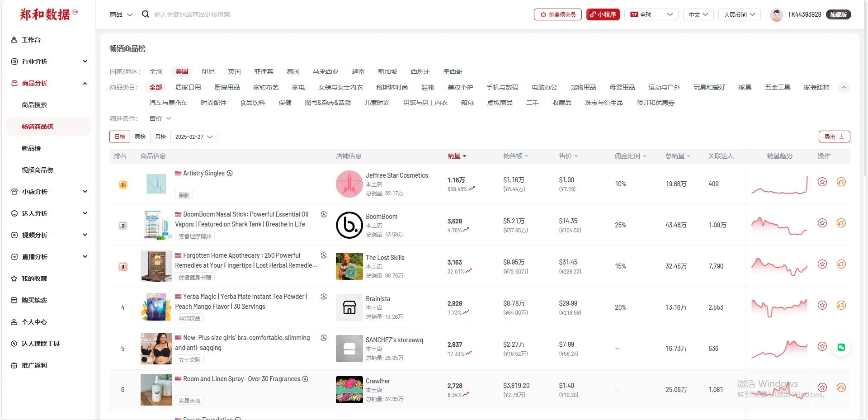Click the Artistry Singles sales trend chart

(x=779, y=184)
